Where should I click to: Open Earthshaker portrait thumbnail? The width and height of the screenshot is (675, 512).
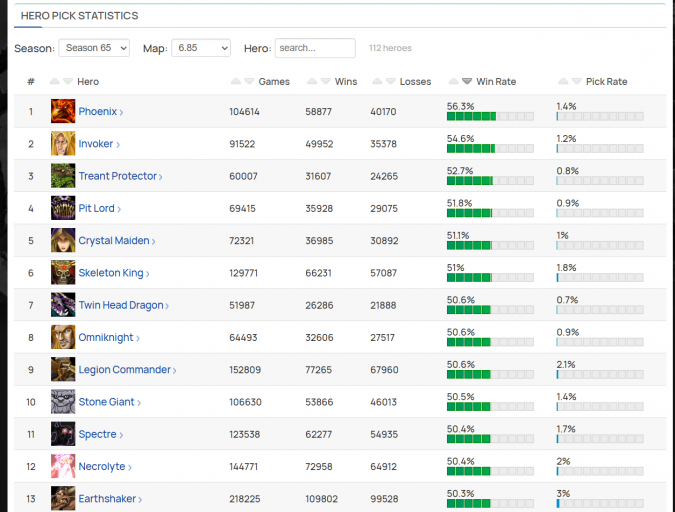tap(63, 499)
